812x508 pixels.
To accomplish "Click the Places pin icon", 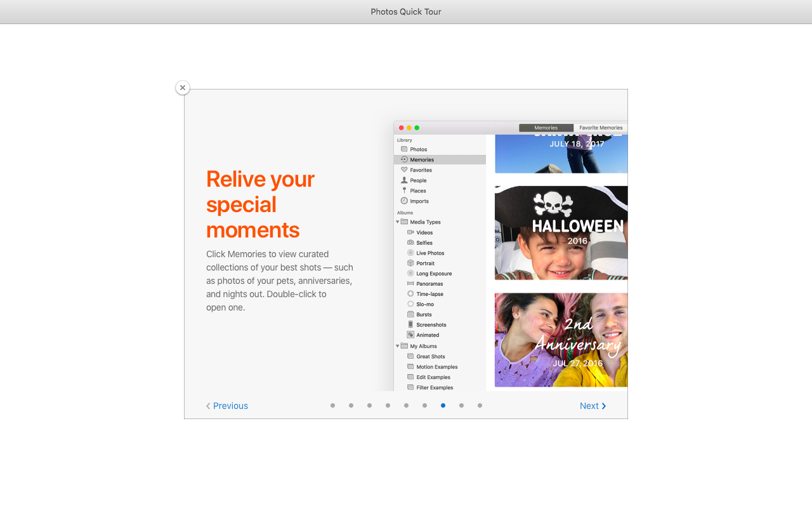I will pyautogui.click(x=404, y=190).
